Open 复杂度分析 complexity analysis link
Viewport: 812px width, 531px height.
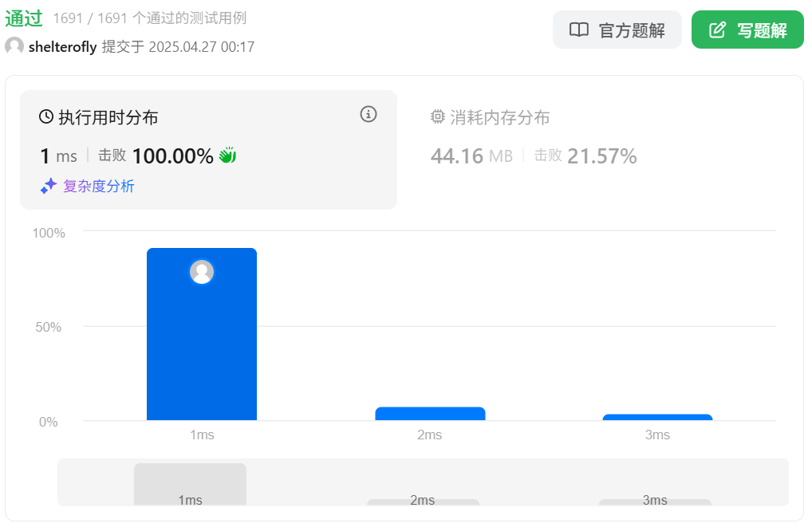click(x=98, y=186)
